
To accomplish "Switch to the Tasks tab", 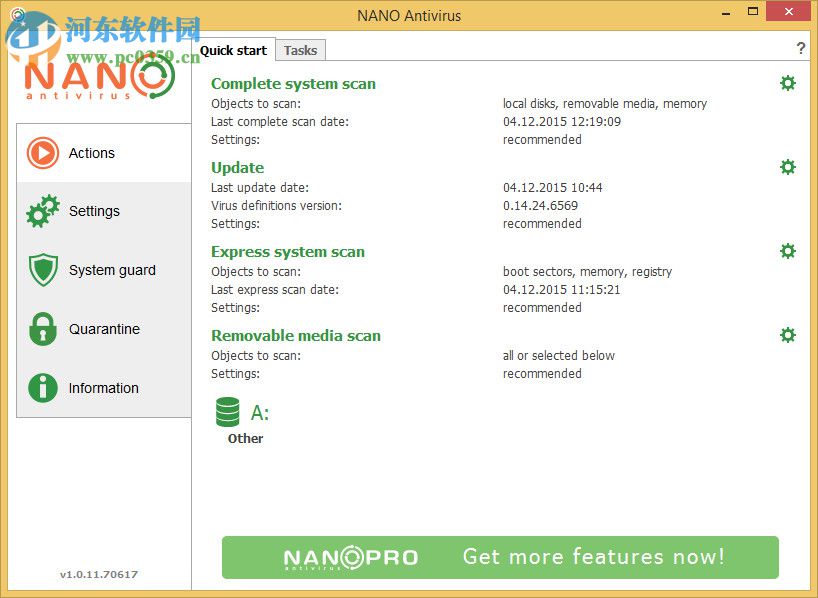I will pyautogui.click(x=300, y=50).
